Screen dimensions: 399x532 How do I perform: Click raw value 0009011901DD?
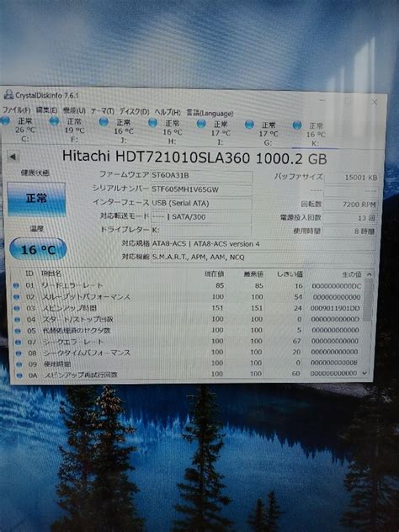[335, 308]
